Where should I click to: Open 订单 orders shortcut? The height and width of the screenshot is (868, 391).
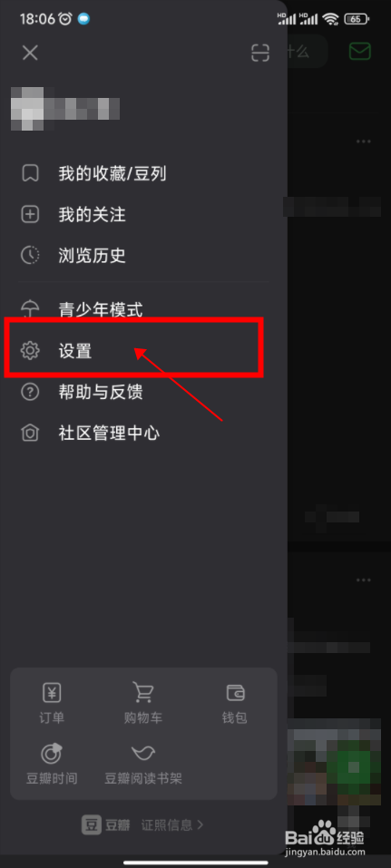(x=52, y=703)
